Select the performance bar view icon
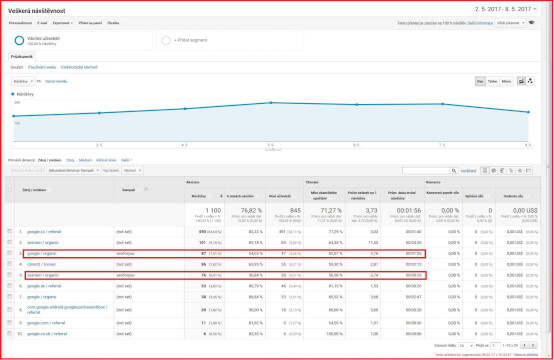Screen dimensions: 554x360 (x=502, y=171)
